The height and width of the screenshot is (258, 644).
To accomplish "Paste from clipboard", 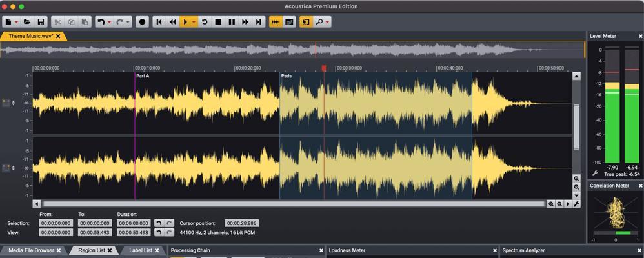I will (85, 22).
